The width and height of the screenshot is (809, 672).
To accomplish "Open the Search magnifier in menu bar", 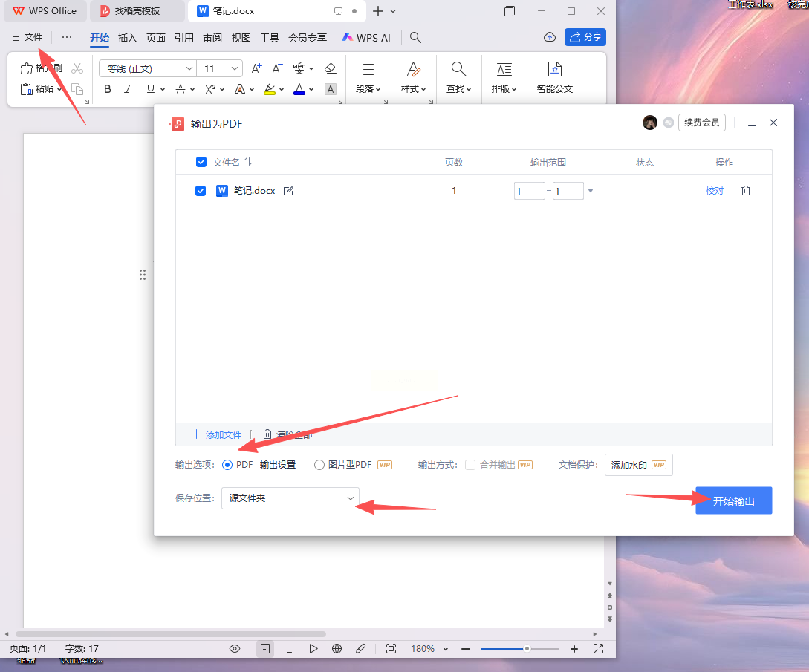I will tap(415, 37).
